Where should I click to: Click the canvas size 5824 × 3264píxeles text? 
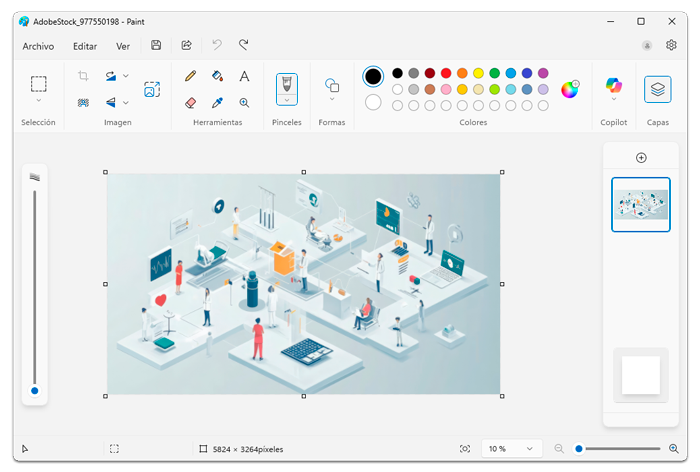(x=248, y=449)
